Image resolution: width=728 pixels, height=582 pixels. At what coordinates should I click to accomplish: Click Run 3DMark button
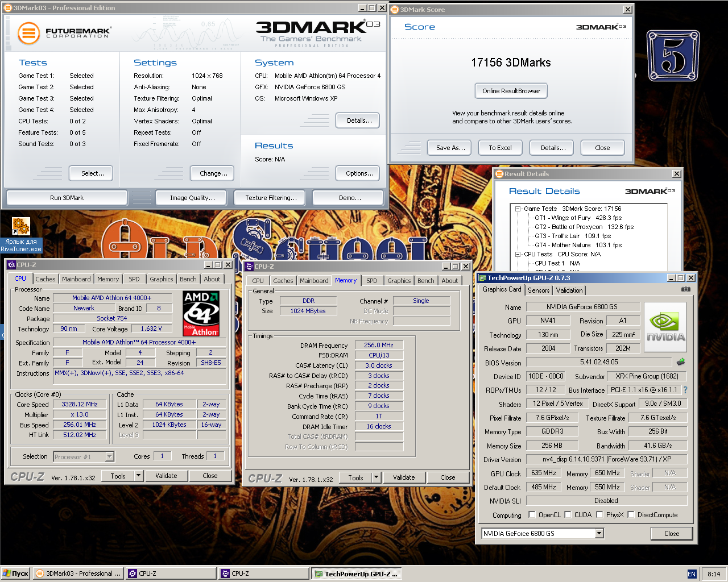pos(67,198)
